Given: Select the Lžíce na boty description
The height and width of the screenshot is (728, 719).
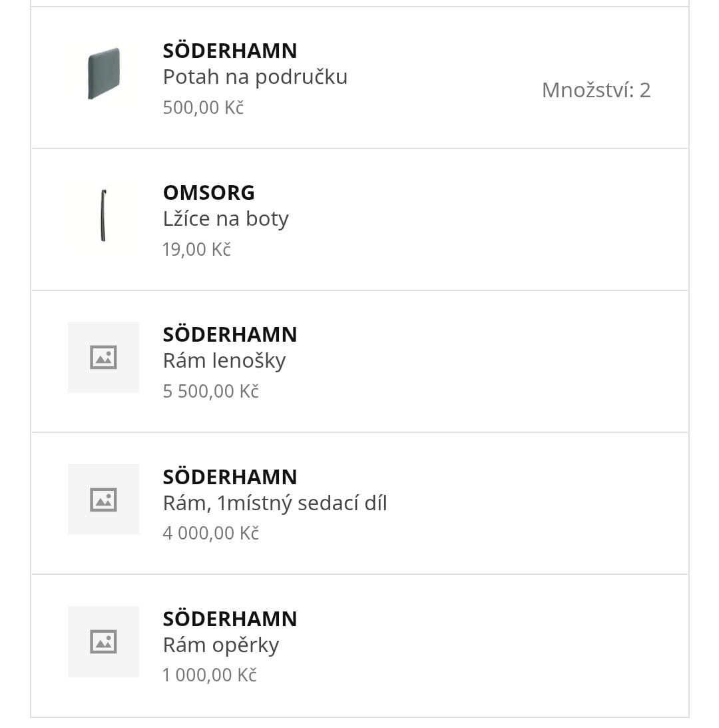Looking at the screenshot, I should 226,219.
